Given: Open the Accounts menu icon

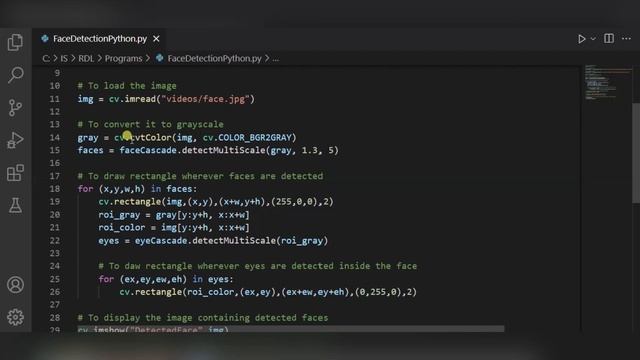Looking at the screenshot, I should (x=16, y=284).
